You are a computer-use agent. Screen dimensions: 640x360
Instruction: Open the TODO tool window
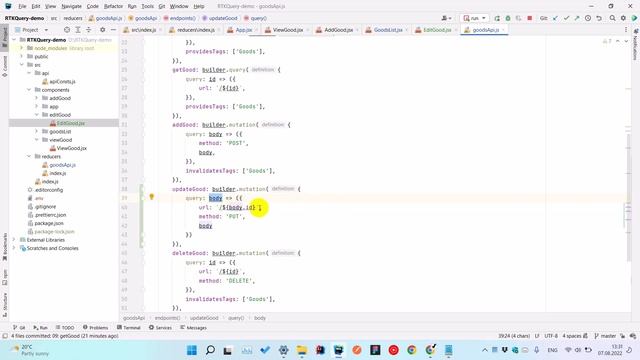pyautogui.click(x=65, y=328)
